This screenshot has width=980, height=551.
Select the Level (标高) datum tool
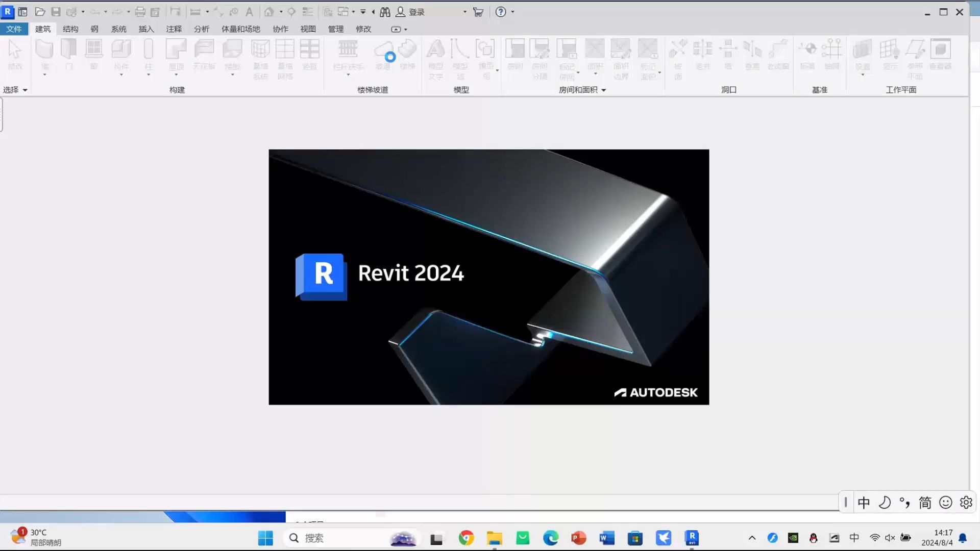click(807, 55)
